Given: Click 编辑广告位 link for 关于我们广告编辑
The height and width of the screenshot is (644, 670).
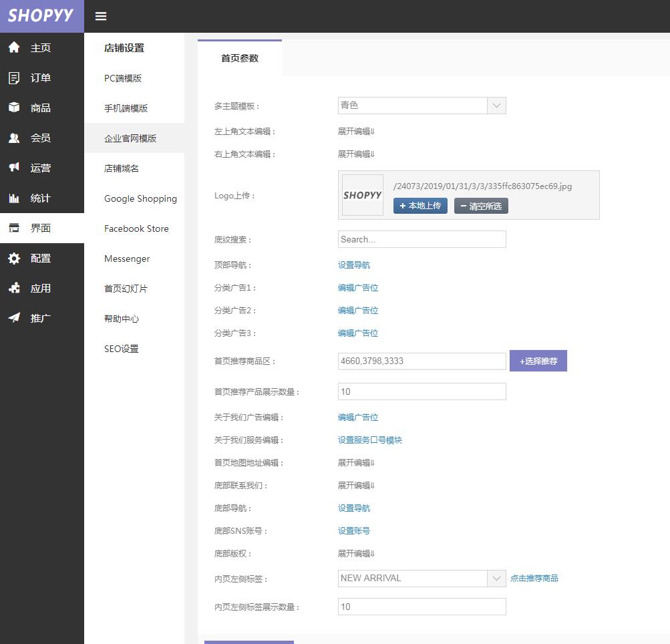Looking at the screenshot, I should pyautogui.click(x=357, y=417).
